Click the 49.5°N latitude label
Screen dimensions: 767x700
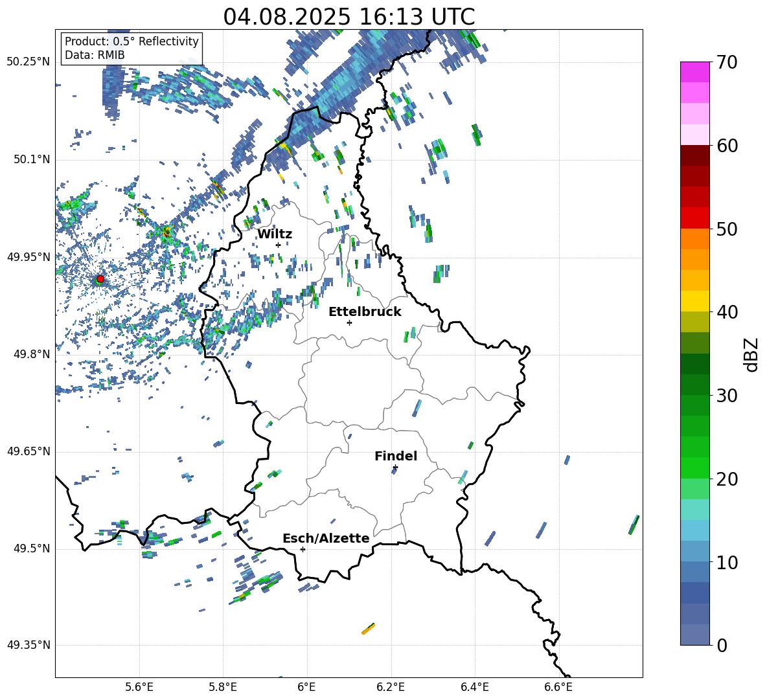pos(31,548)
